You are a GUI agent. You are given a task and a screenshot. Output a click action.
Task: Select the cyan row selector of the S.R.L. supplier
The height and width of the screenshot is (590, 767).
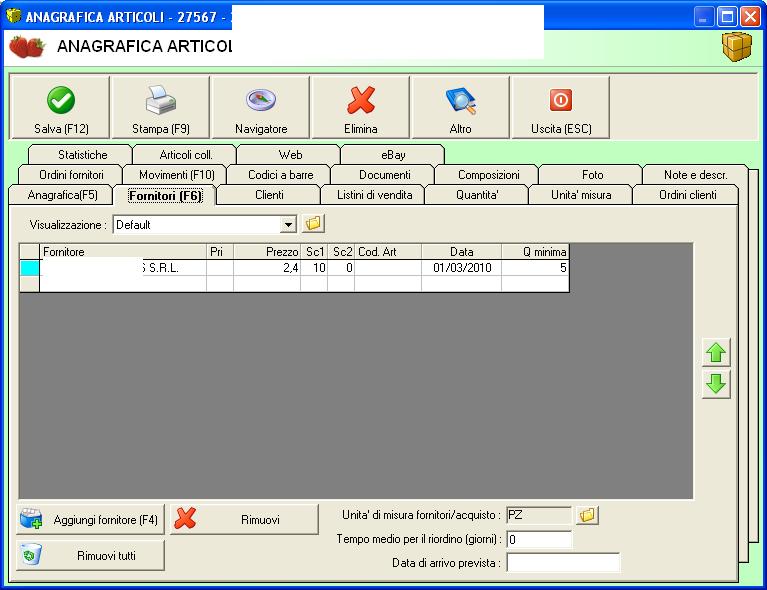(x=30, y=268)
